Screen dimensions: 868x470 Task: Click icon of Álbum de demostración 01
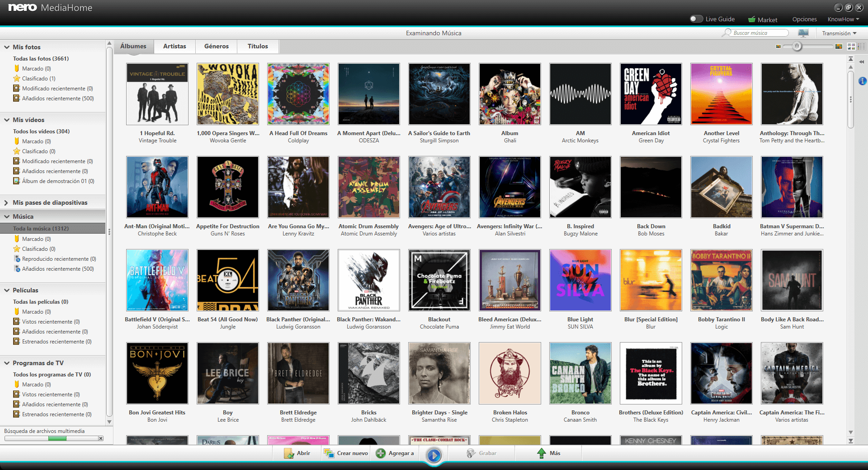17,181
